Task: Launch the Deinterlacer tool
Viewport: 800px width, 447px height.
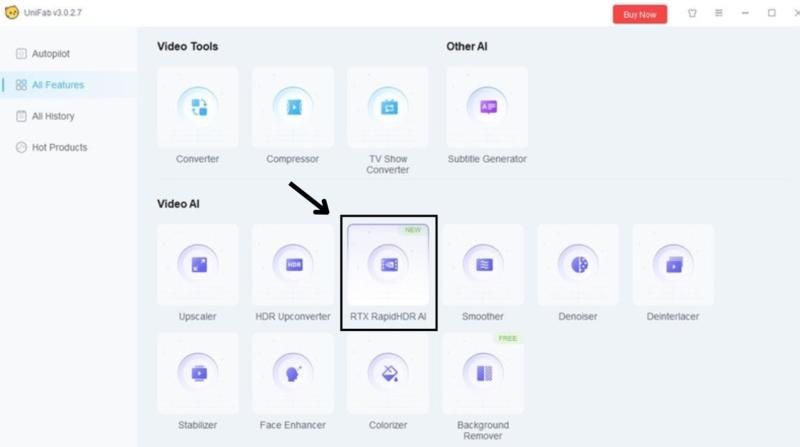Action: [x=672, y=266]
